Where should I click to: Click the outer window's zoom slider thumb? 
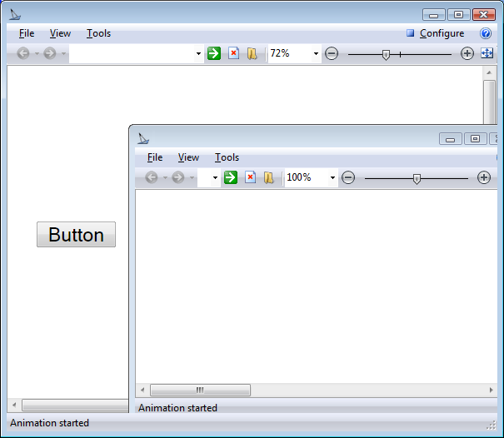pos(386,55)
